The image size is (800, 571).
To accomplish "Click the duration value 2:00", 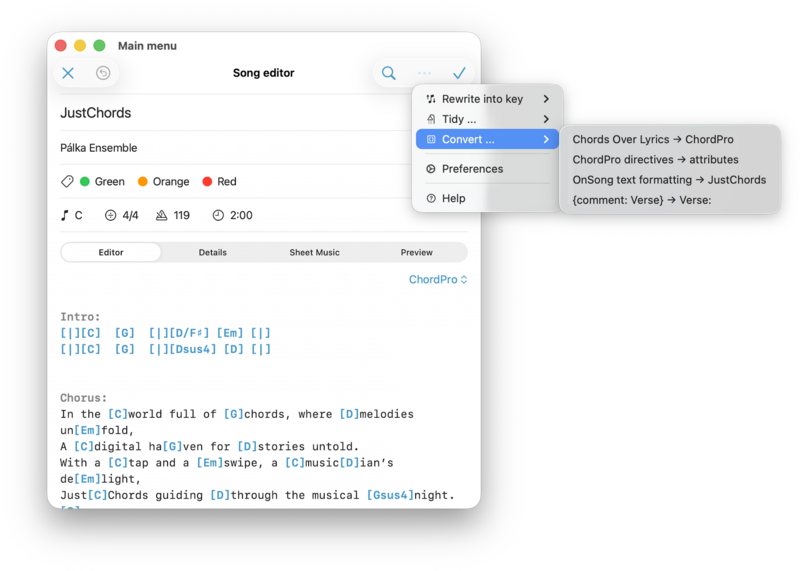I will pyautogui.click(x=241, y=215).
